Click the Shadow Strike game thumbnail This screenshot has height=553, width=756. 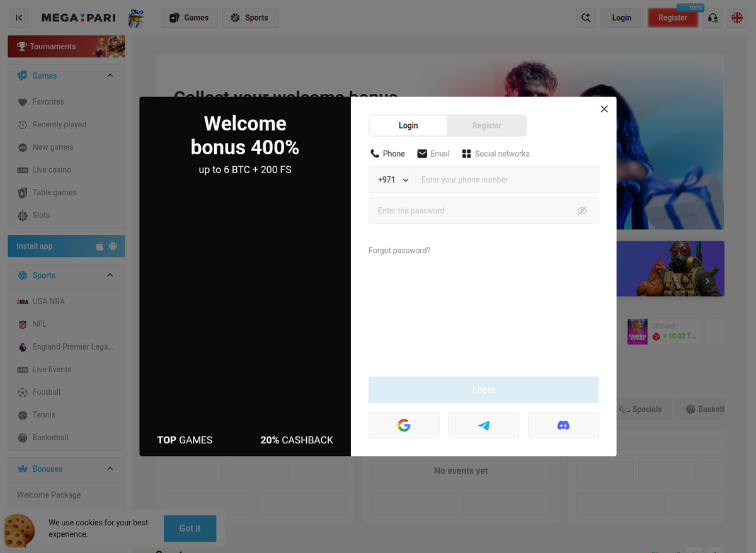[638, 332]
